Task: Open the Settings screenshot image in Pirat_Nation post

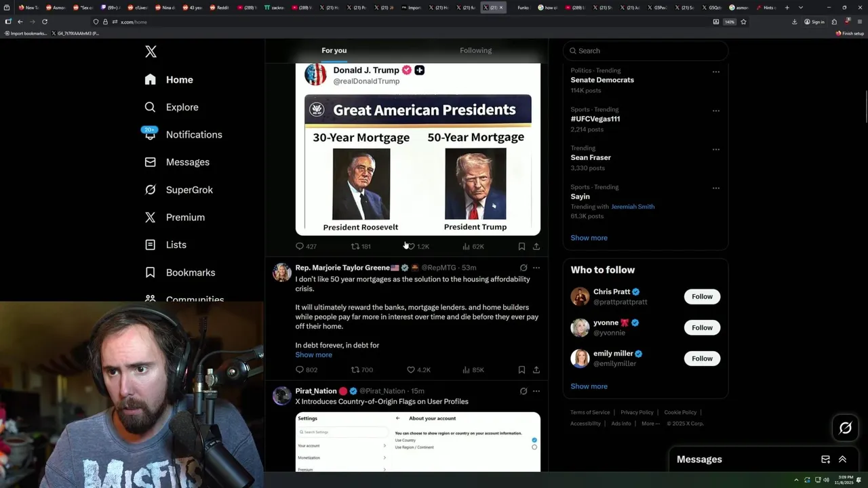Action: 418,441
